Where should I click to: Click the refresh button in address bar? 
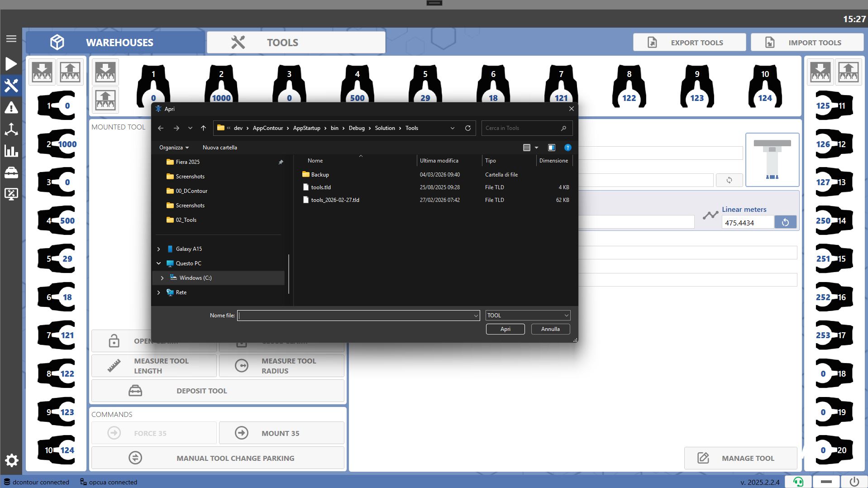pos(468,128)
